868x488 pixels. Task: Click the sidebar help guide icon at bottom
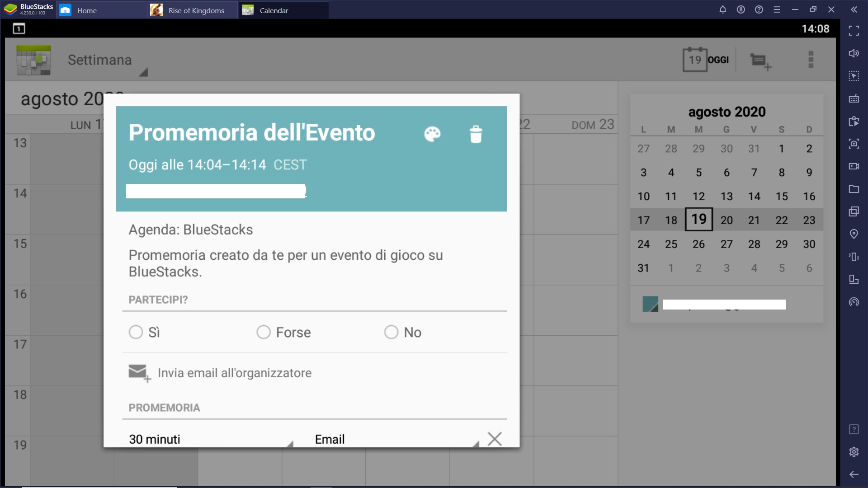[854, 429]
